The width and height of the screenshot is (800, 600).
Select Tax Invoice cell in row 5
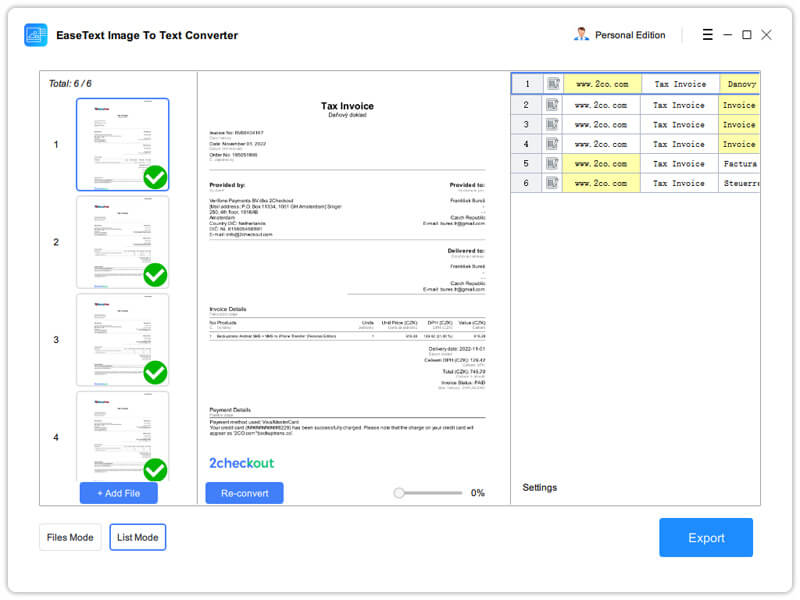[679, 164]
